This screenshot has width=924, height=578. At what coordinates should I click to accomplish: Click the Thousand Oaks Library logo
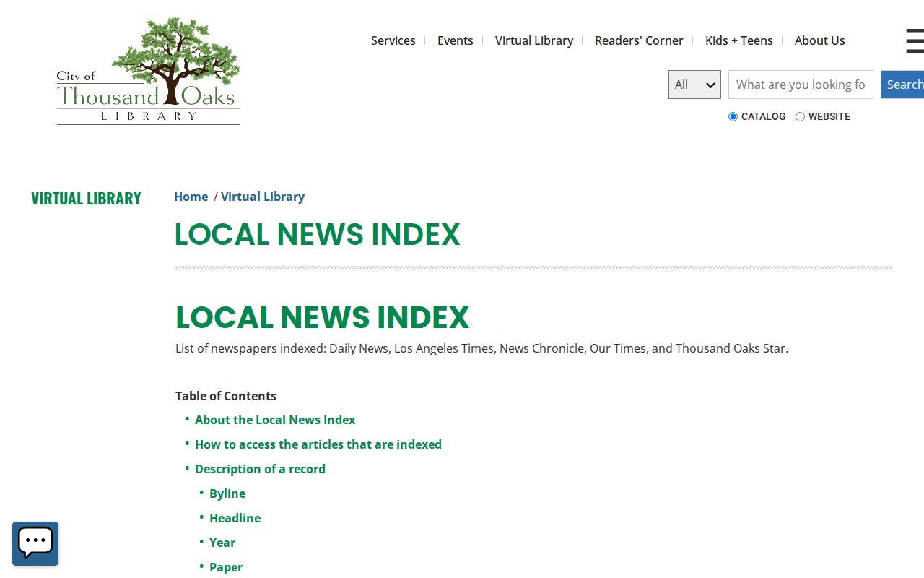click(x=148, y=71)
